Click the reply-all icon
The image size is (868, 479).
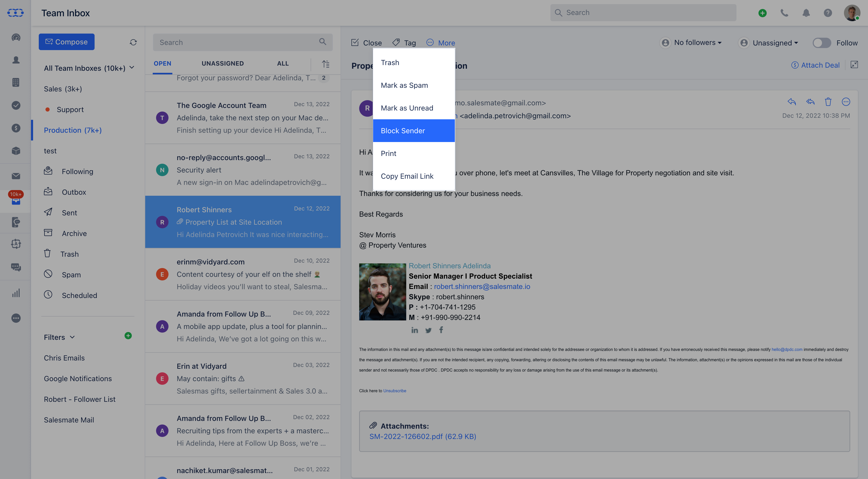[810, 102]
